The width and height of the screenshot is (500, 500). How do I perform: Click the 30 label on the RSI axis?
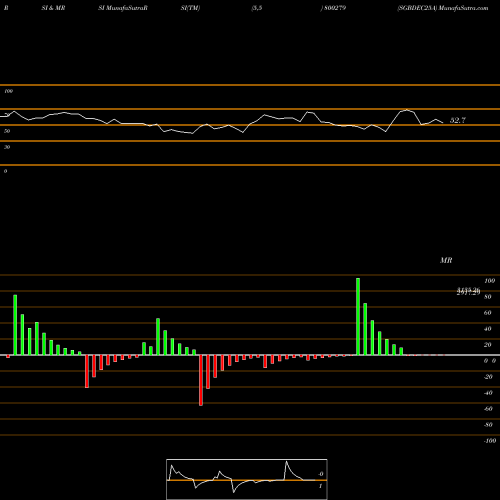tap(7, 147)
